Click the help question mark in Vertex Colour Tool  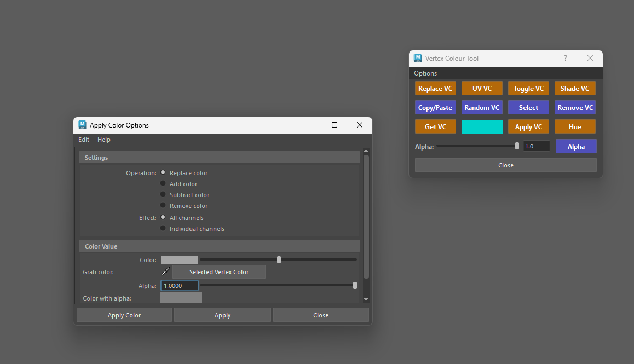(x=565, y=58)
